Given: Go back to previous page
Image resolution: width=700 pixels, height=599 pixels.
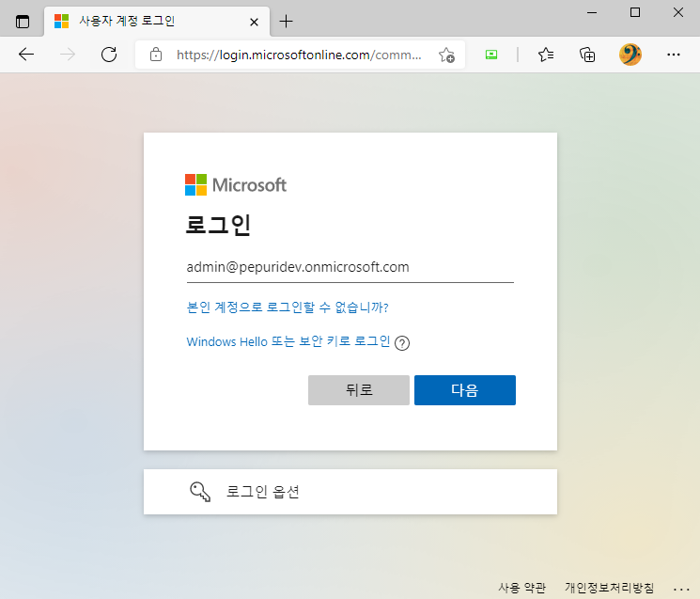Looking at the screenshot, I should tap(26, 55).
